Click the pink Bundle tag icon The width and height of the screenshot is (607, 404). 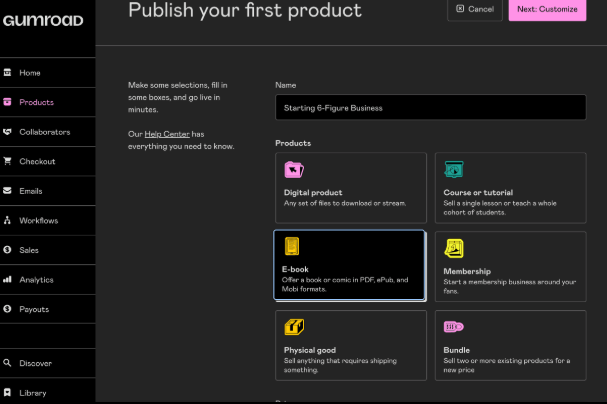point(454,327)
